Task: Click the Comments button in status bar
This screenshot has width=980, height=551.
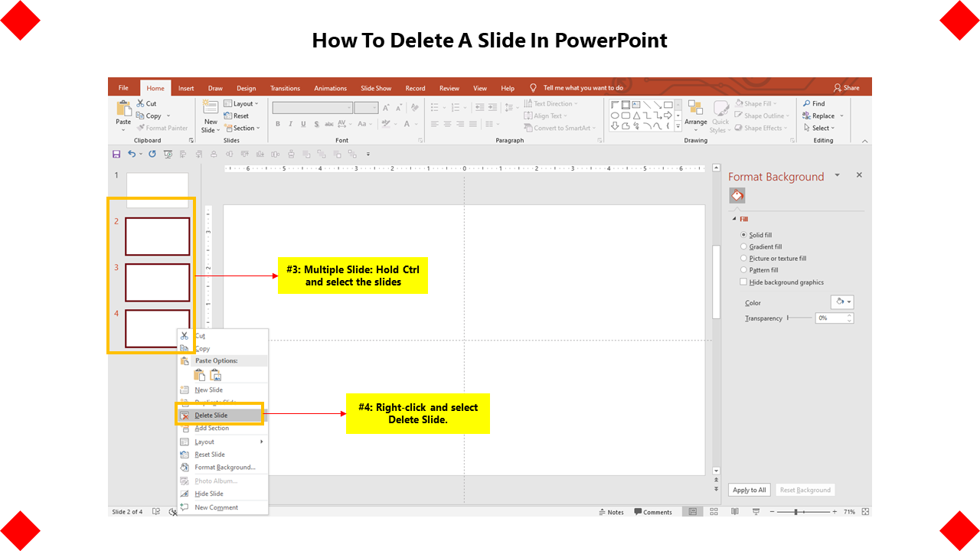Action: pos(653,512)
